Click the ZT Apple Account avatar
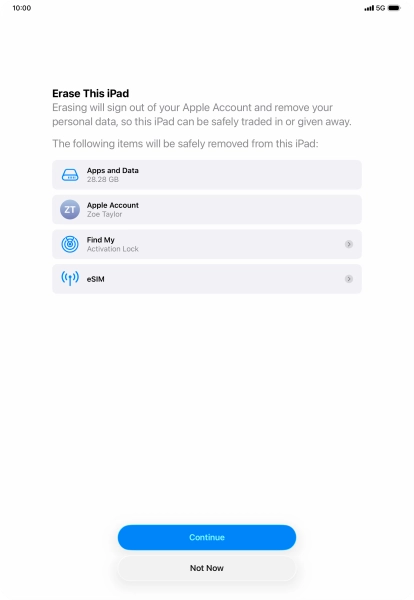The width and height of the screenshot is (414, 600). click(70, 210)
